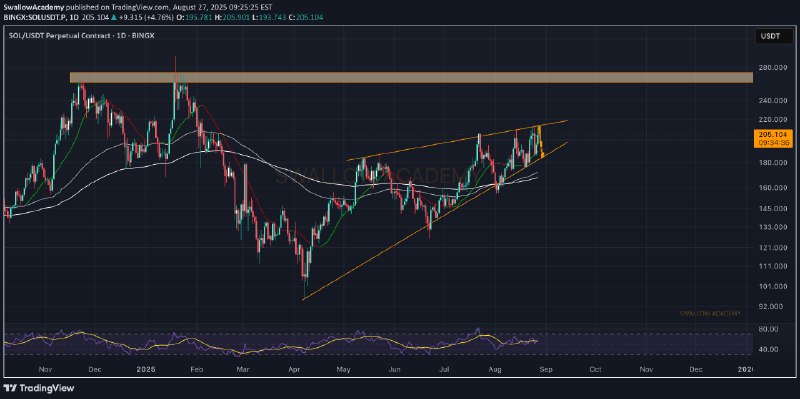Click the C:205.104 close value

306,17
